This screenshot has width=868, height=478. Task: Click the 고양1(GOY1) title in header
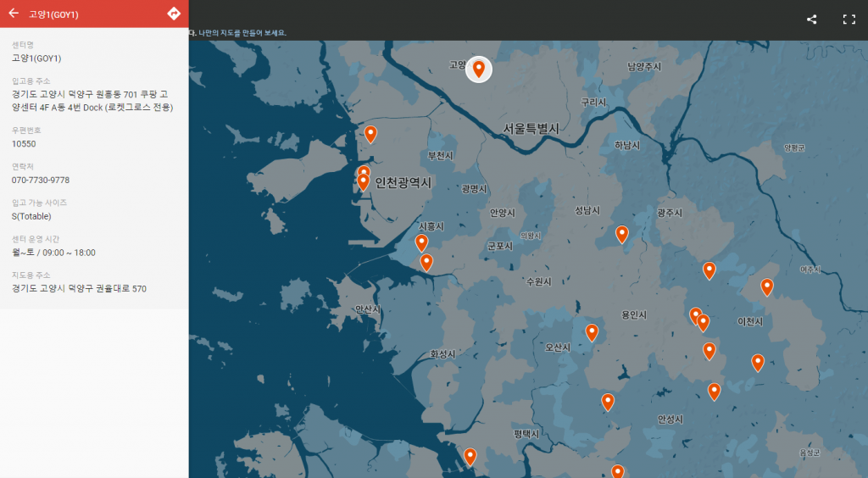pos(53,14)
